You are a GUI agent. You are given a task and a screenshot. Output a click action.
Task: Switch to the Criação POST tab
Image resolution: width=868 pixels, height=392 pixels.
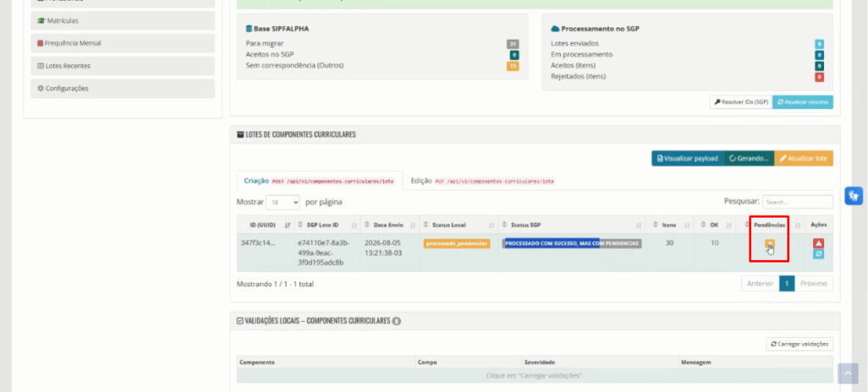pyautogui.click(x=320, y=181)
